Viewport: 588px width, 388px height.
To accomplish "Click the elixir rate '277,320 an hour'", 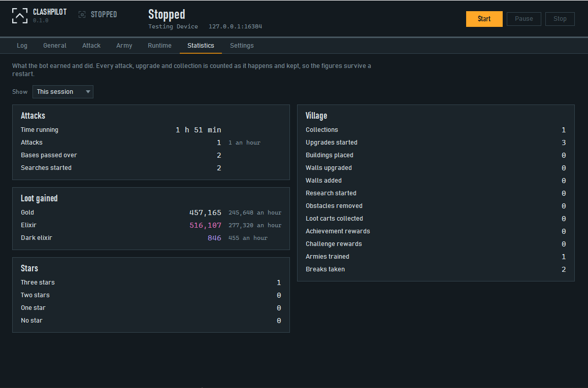I will coord(255,226).
